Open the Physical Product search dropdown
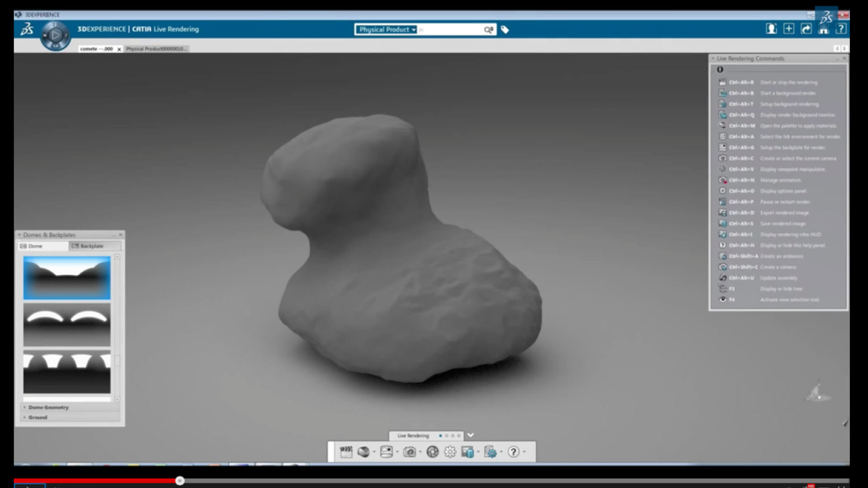 [x=387, y=30]
